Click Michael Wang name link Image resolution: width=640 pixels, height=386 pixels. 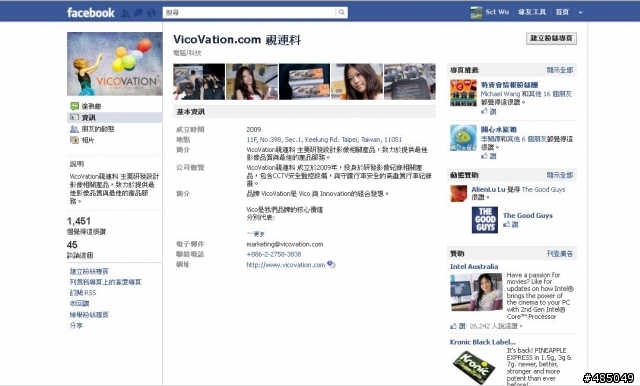click(x=500, y=94)
